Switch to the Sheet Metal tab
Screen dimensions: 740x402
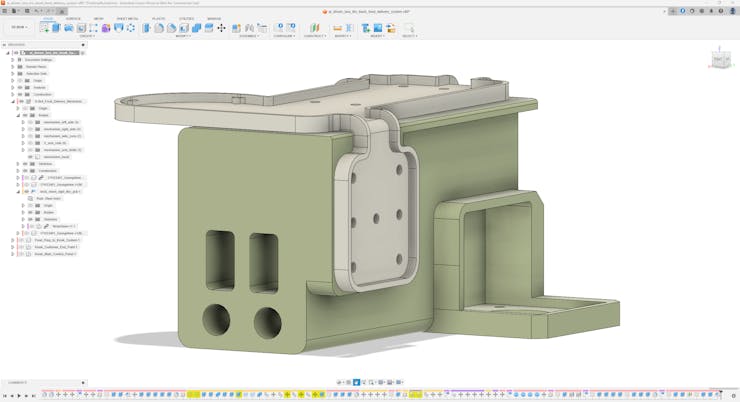click(127, 18)
